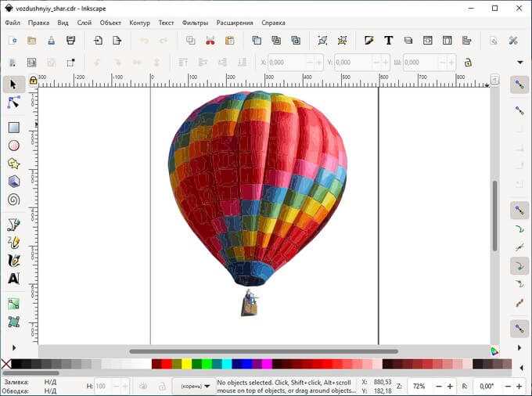Select the Gradient tool
The image size is (532, 396).
(13, 304)
